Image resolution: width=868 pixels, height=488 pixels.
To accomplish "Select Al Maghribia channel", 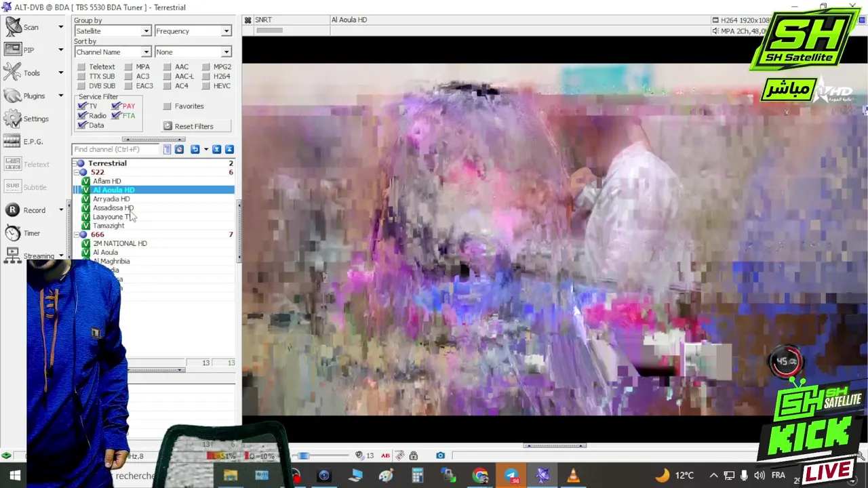I will point(111,261).
